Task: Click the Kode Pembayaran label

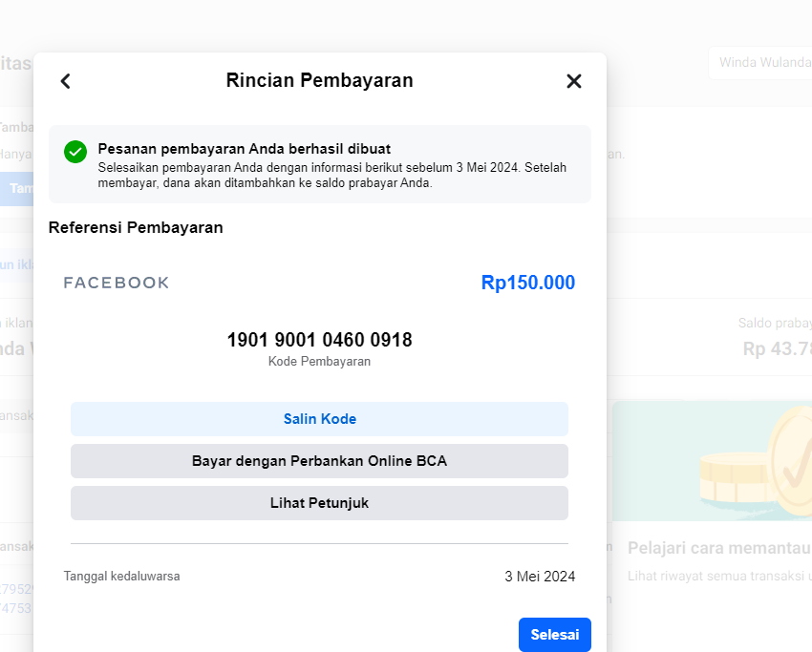Action: 319,361
